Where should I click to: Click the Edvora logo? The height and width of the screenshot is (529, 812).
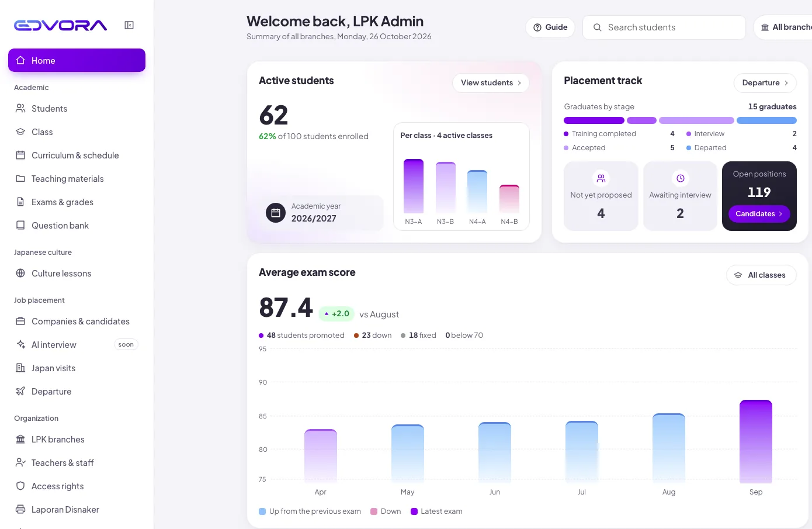(x=61, y=25)
